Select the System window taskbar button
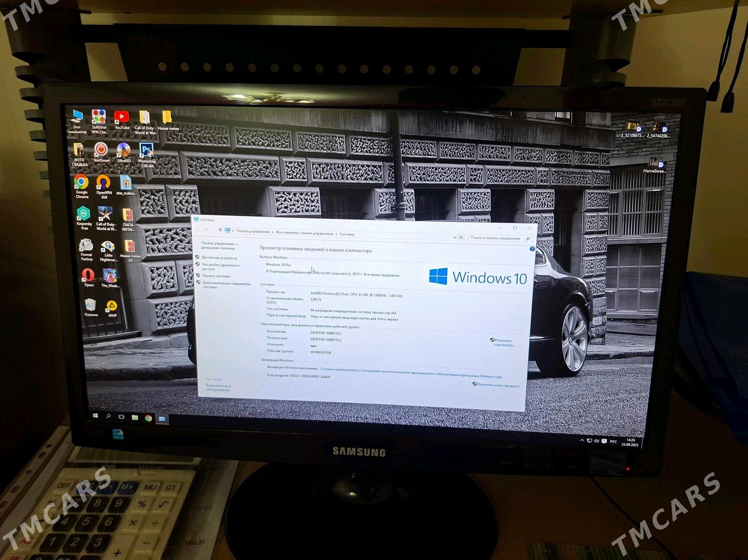Viewport: 748px width, 560px height. [162, 419]
